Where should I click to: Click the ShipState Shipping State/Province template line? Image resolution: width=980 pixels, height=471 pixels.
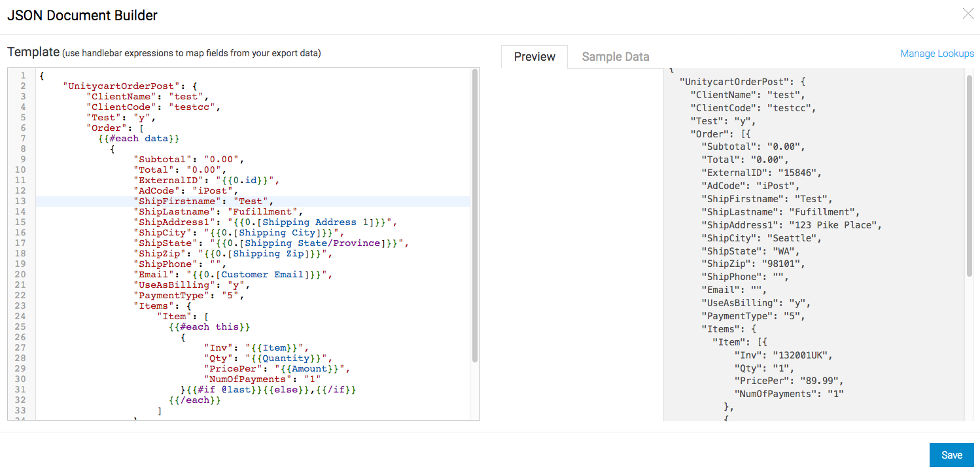coord(271,243)
